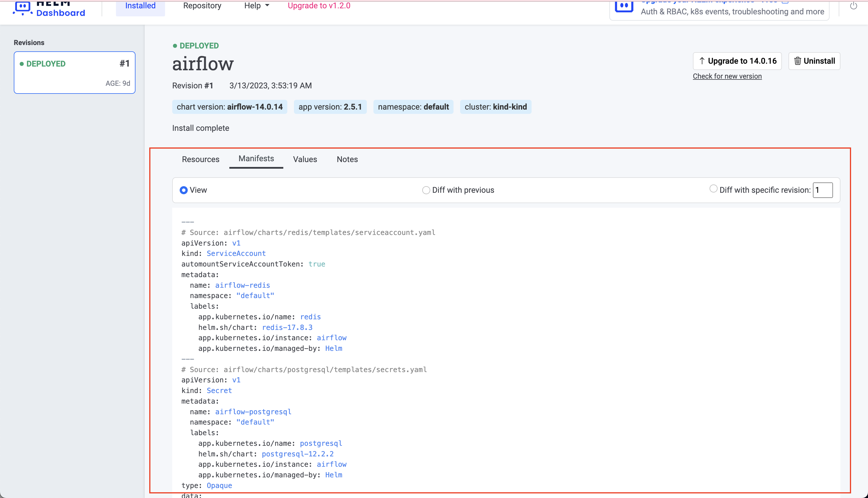868x498 pixels.
Task: Go to the Installed section
Action: 140,5
